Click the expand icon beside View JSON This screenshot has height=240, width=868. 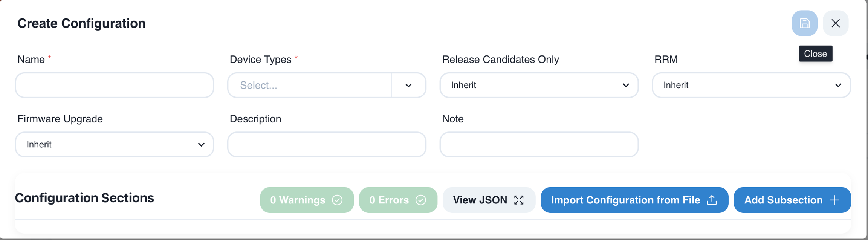pyautogui.click(x=519, y=200)
